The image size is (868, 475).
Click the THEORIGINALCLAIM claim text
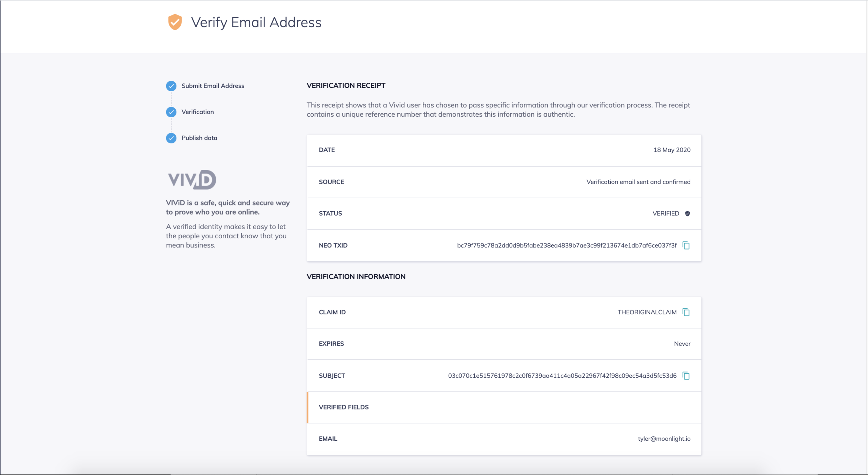click(x=647, y=312)
